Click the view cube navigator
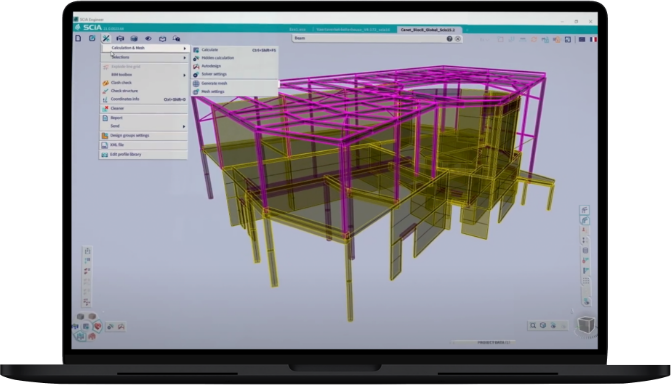The height and width of the screenshot is (385, 671). pyautogui.click(x=586, y=325)
